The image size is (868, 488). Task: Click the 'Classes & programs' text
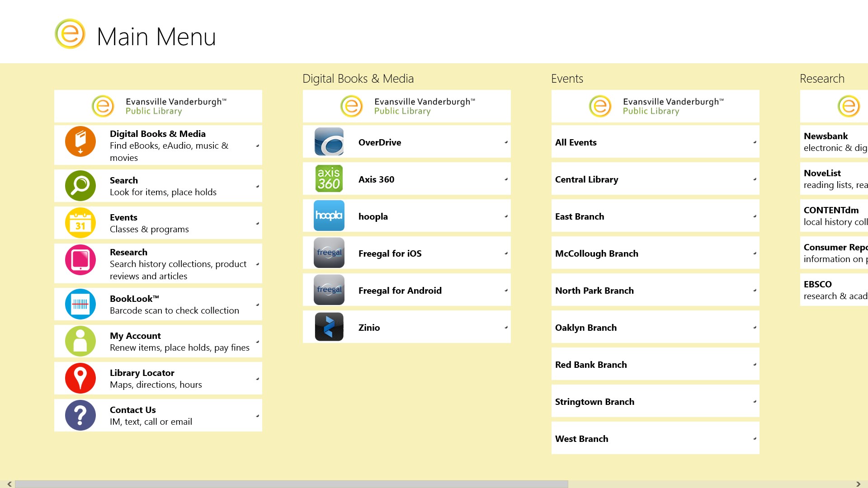coord(149,229)
